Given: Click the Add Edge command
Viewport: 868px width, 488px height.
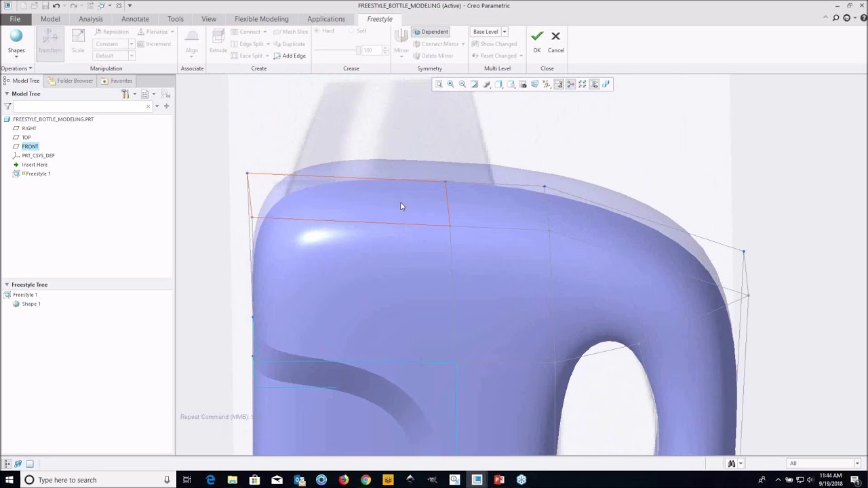Looking at the screenshot, I should pos(290,56).
